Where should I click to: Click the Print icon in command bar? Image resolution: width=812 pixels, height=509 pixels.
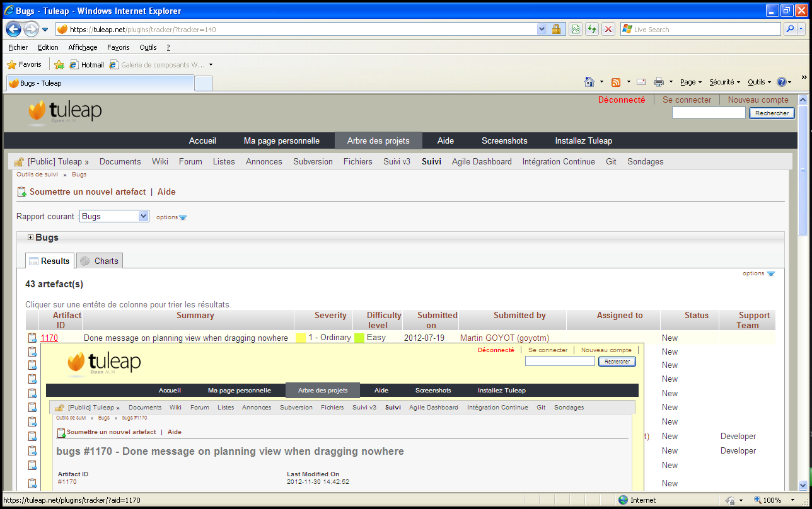tap(659, 82)
